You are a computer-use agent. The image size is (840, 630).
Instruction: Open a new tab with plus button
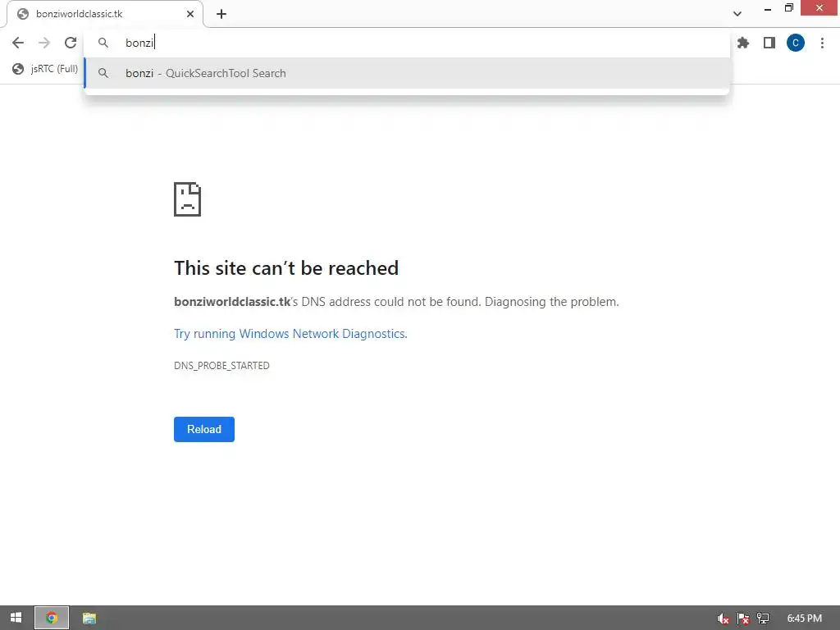coord(221,14)
